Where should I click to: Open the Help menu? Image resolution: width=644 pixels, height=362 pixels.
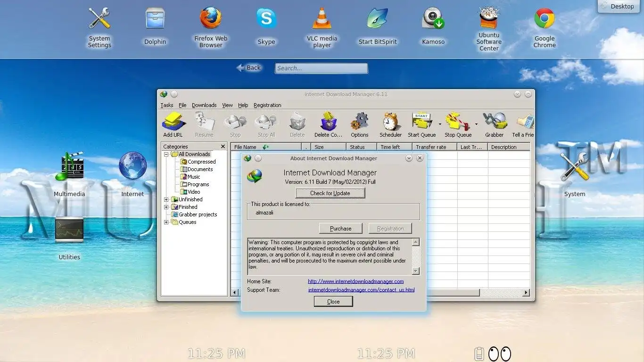[x=243, y=105]
